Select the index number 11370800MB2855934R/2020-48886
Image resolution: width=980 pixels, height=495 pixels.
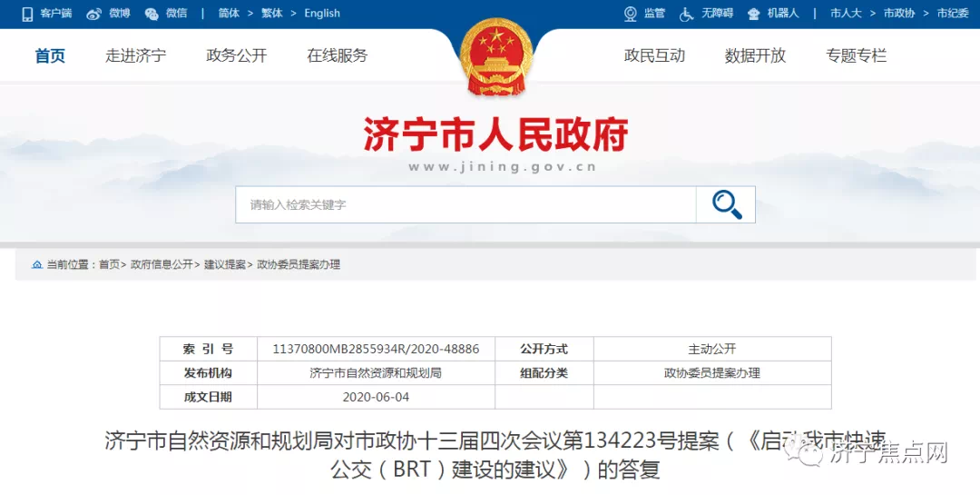coord(377,349)
